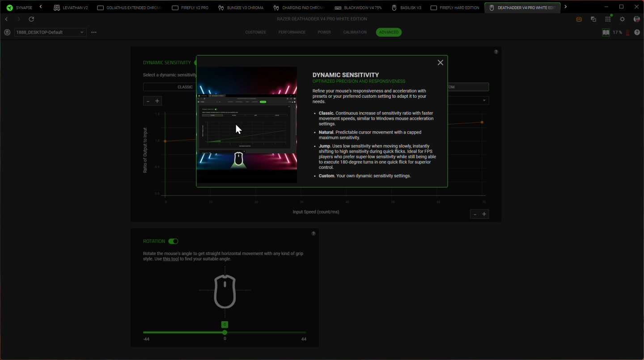644x360 pixels.
Task: Click the profile icon beside the profile dropdown
Action: pyautogui.click(x=7, y=32)
